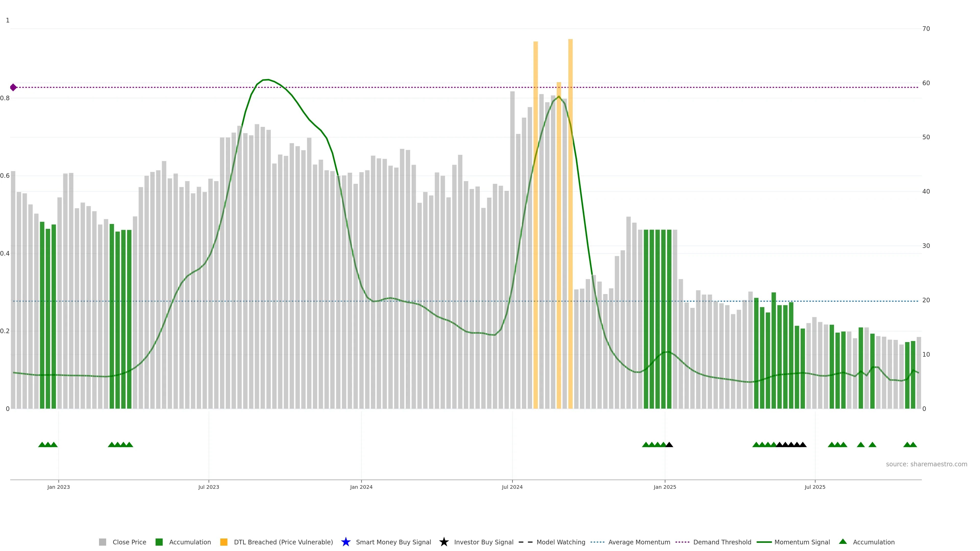980x551 pixels.
Task: Click the Investor Buy Signal legend label
Action: click(x=484, y=542)
